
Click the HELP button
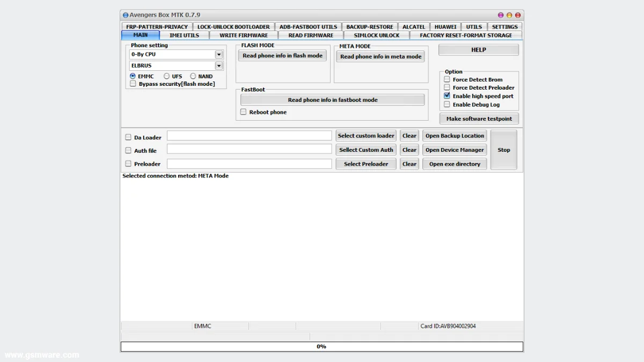tap(479, 50)
